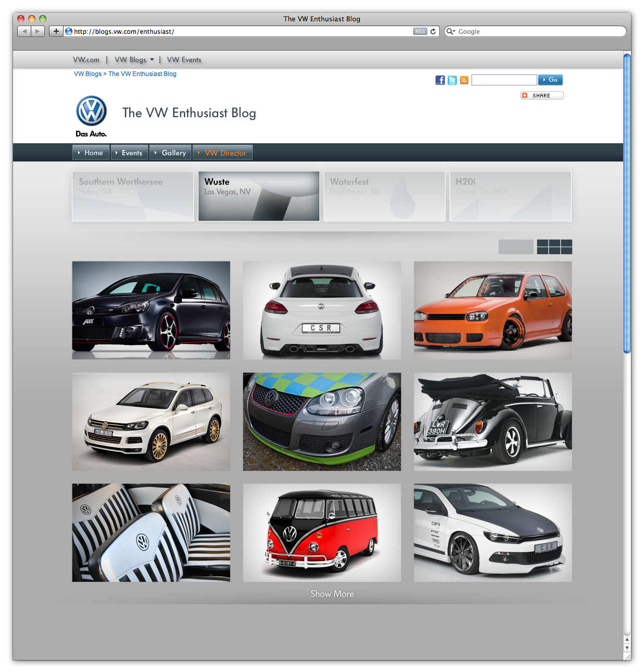Click the RSS badge in address bar
The width and height of the screenshot is (644, 672).
pyautogui.click(x=420, y=31)
